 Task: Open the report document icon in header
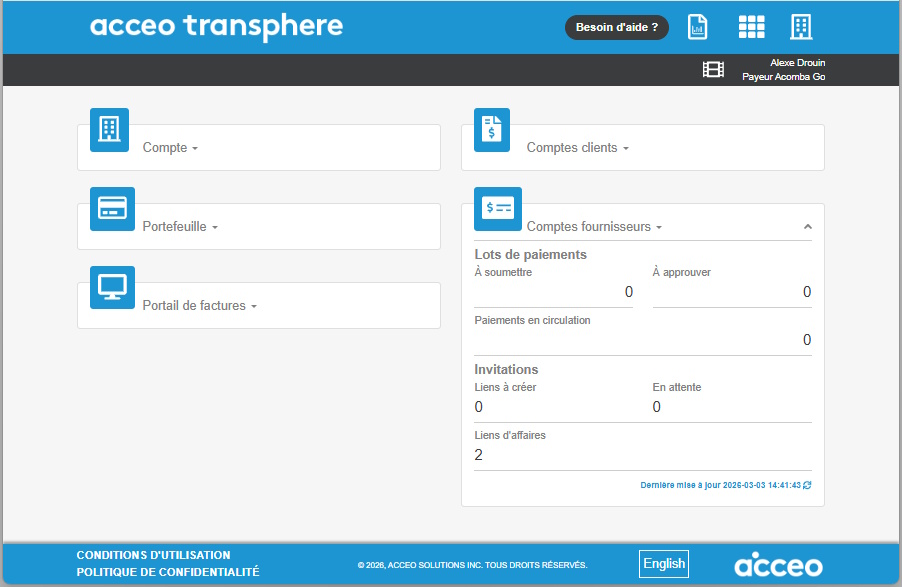point(697,27)
